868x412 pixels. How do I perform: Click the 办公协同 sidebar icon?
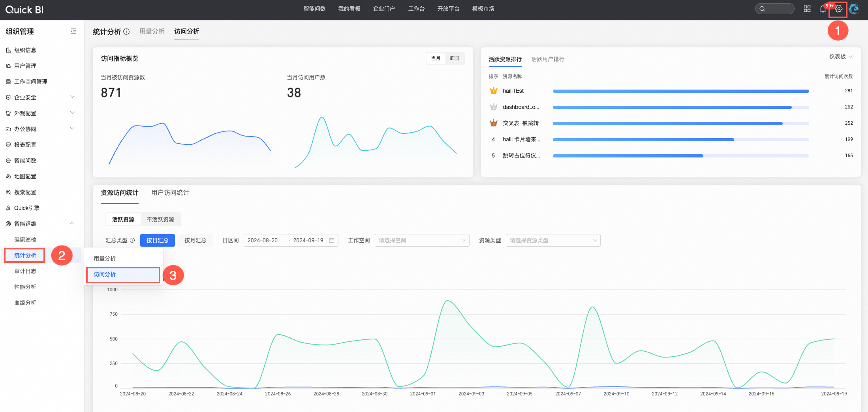8,129
